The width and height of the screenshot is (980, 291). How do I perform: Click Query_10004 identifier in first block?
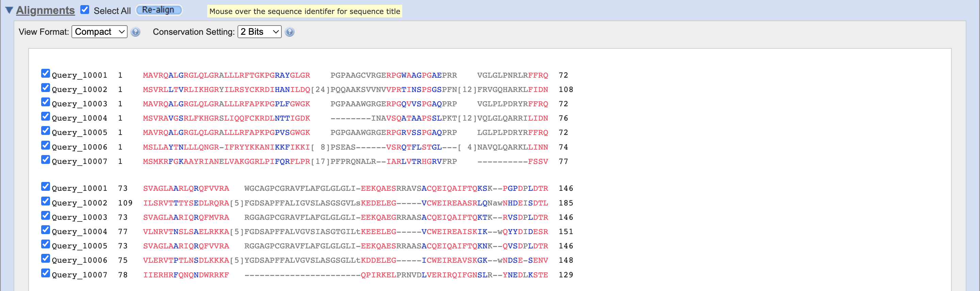click(80, 119)
